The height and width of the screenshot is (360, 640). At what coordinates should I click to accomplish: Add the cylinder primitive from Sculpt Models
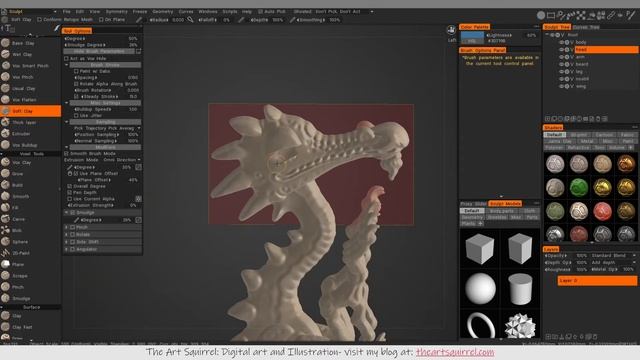pos(520,289)
